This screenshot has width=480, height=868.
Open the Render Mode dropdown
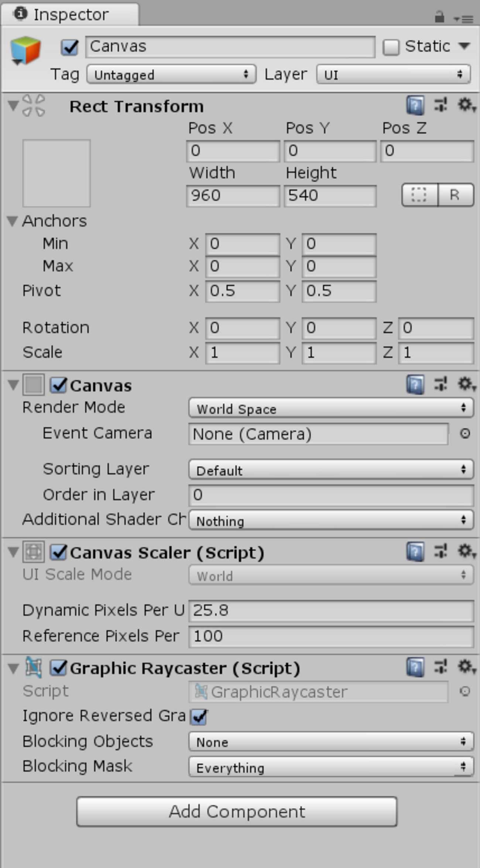330,408
